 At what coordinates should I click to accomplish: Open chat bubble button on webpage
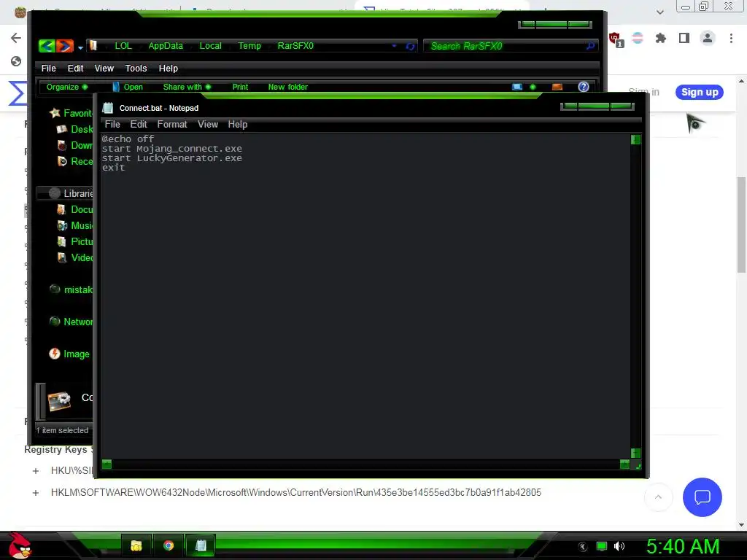(703, 497)
